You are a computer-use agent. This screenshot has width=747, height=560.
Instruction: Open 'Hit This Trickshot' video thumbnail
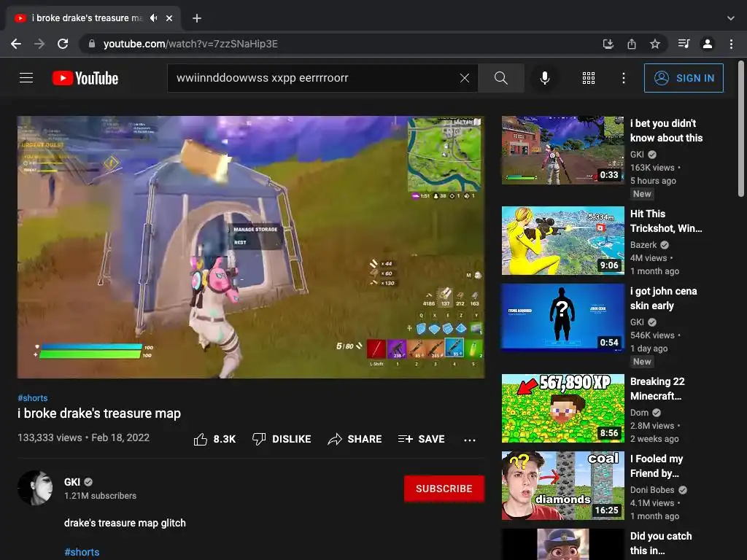click(x=562, y=241)
